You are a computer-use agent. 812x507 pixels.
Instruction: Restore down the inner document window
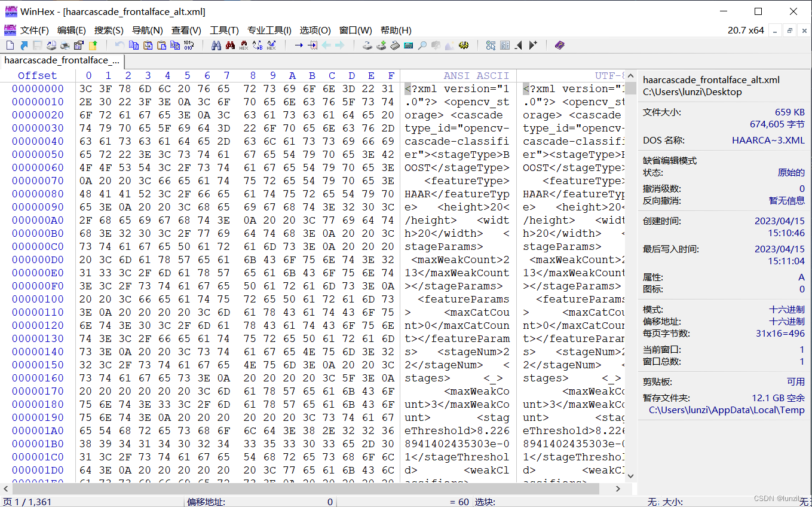(789, 30)
